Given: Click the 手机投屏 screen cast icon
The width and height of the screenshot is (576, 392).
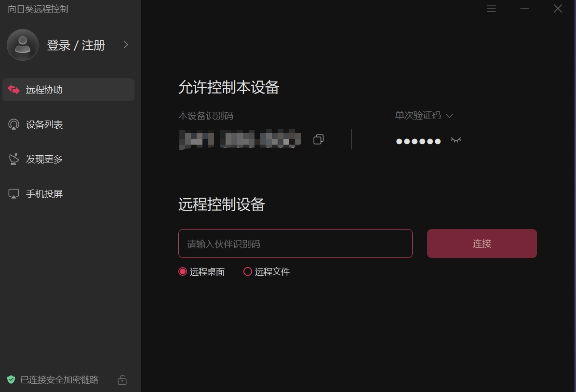Looking at the screenshot, I should click(x=13, y=194).
